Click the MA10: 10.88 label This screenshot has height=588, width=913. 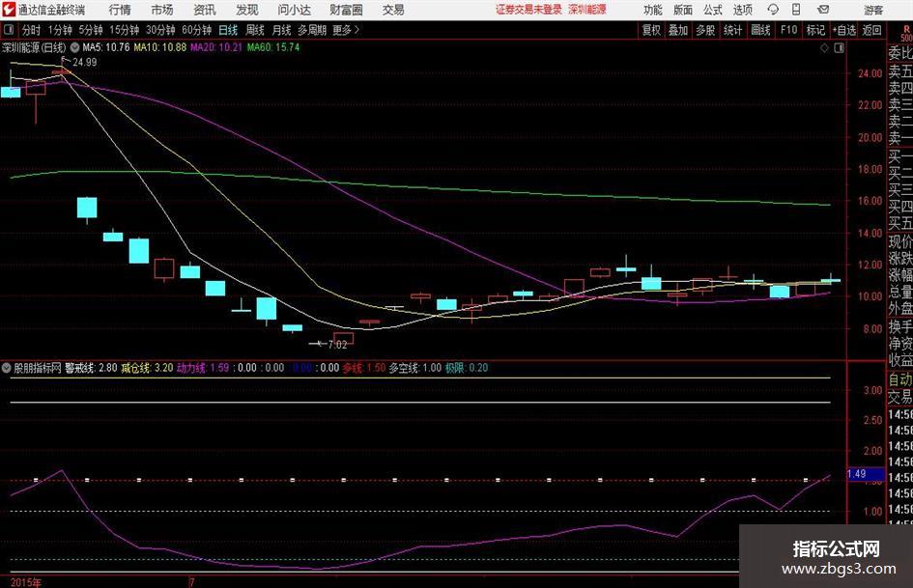(x=160, y=47)
